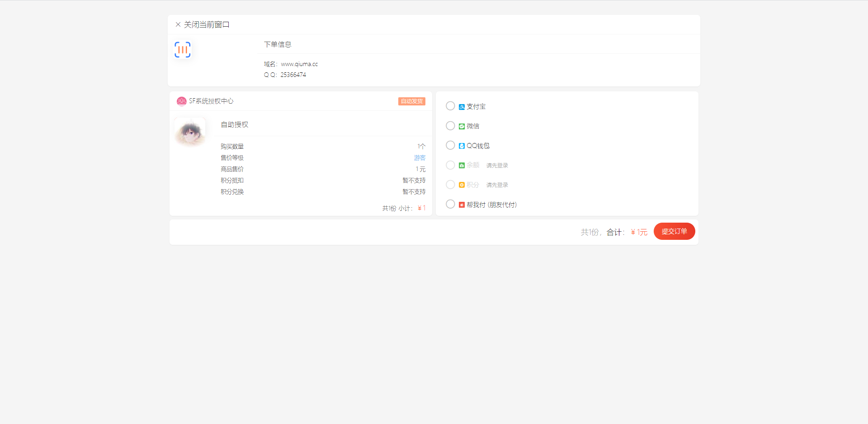Click the orange 积分 points icon
This screenshot has width=868, height=424.
coord(462,185)
